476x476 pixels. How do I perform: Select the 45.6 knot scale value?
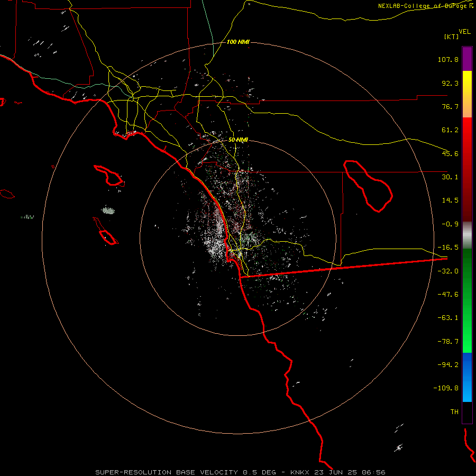(450, 153)
